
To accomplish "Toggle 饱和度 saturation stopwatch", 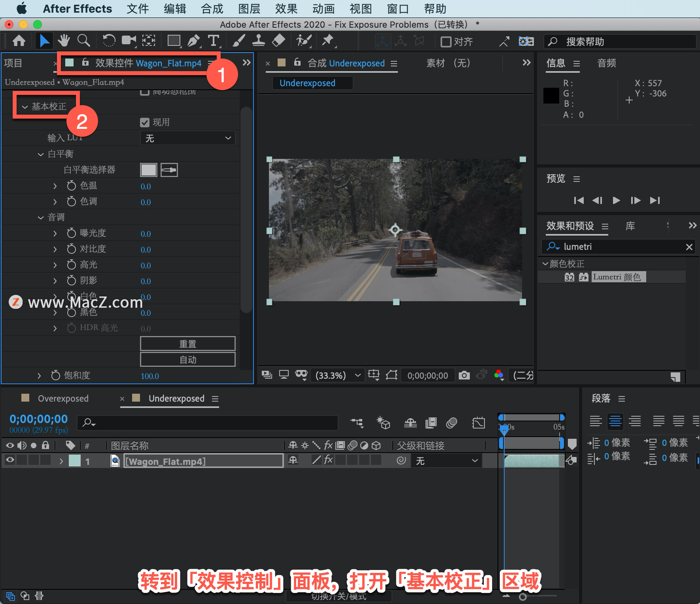I will click(56, 376).
